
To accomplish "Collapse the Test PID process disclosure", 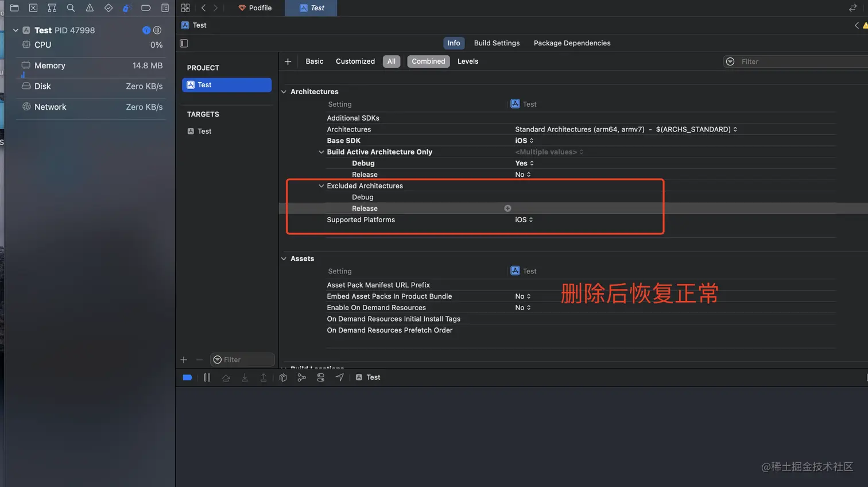I will point(15,30).
